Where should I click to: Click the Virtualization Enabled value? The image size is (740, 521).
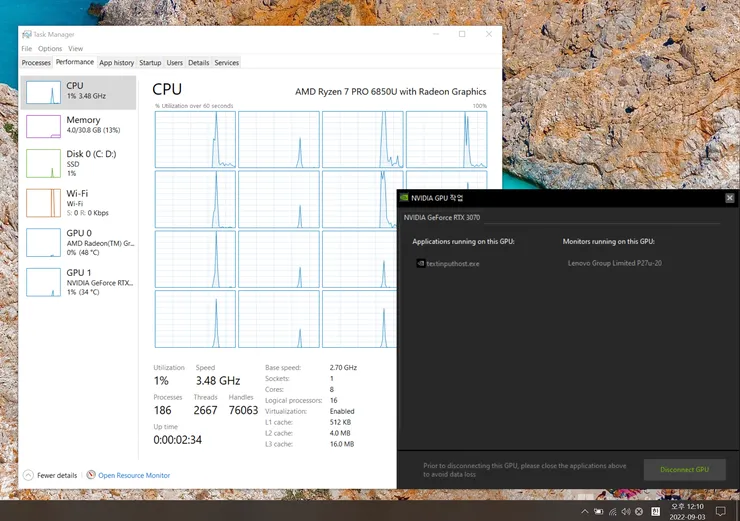coord(342,412)
